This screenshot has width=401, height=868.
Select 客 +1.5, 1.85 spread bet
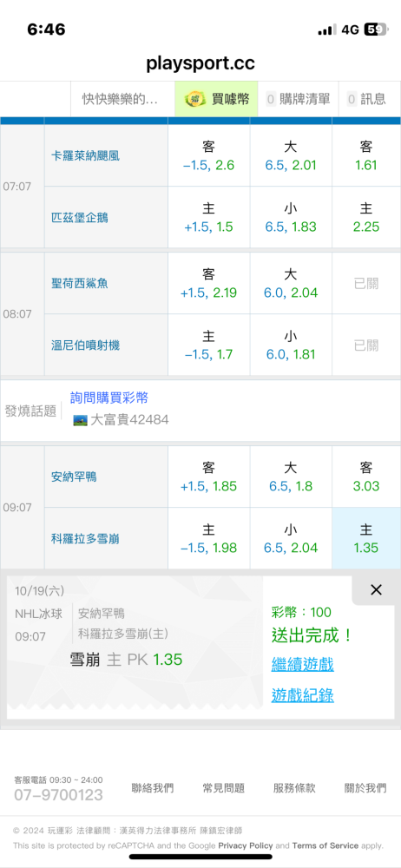209,477
